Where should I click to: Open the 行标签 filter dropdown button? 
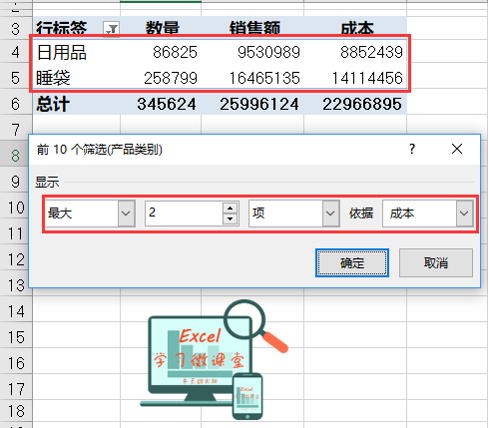point(111,29)
